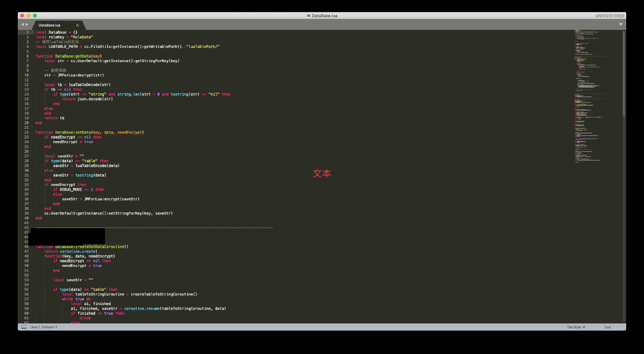The width and height of the screenshot is (644, 354).
Task: Toggle the side bar via status bar icon
Action: point(24,327)
